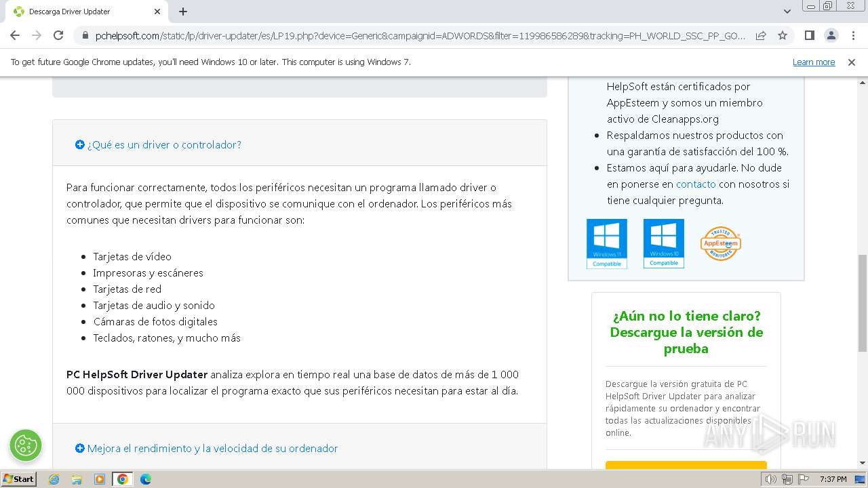Open Windows Explorer from taskbar
The image size is (868, 488).
[x=77, y=479]
